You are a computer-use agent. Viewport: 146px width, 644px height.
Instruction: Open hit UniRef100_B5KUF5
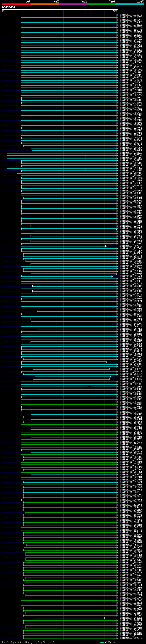[131, 22]
